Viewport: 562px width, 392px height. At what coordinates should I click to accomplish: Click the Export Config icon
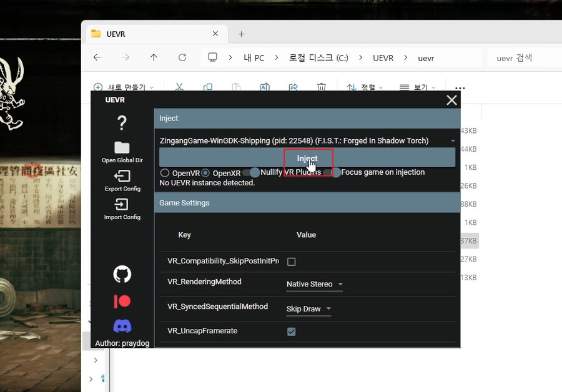point(122,177)
